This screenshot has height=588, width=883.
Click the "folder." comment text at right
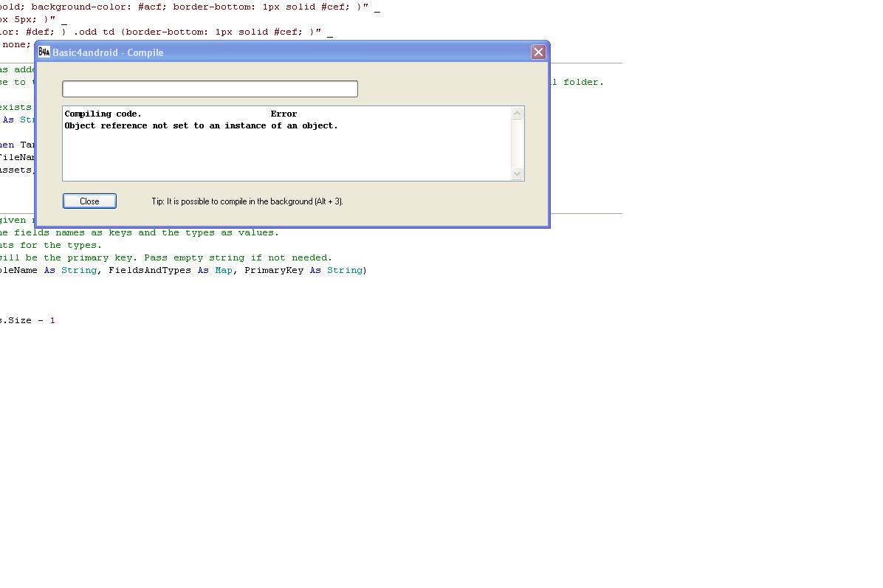tap(583, 82)
